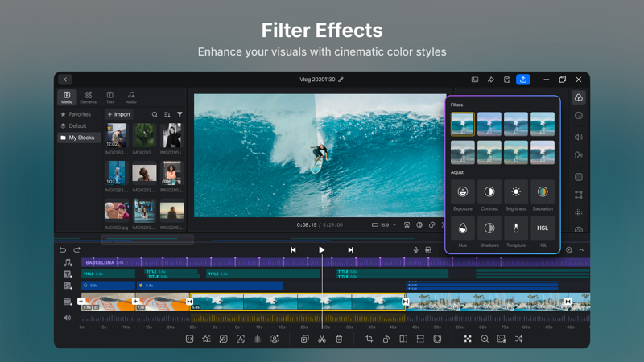644x362 pixels.
Task: Select the crop tool in bottom toolbar
Action: pyautogui.click(x=369, y=339)
